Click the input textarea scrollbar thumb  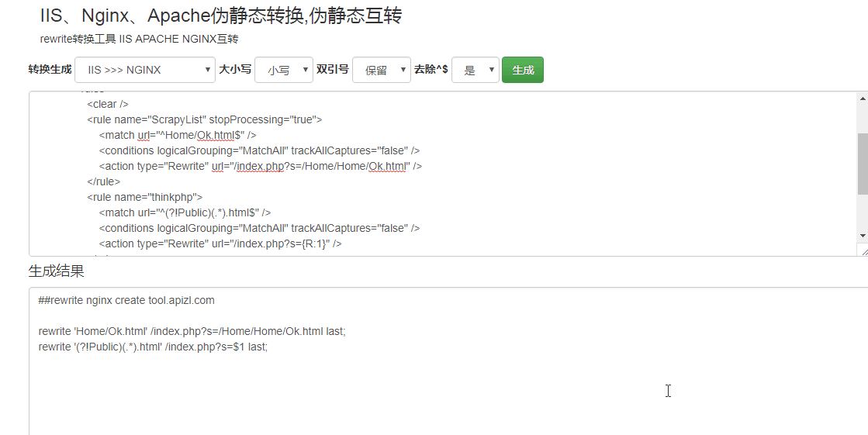863,164
